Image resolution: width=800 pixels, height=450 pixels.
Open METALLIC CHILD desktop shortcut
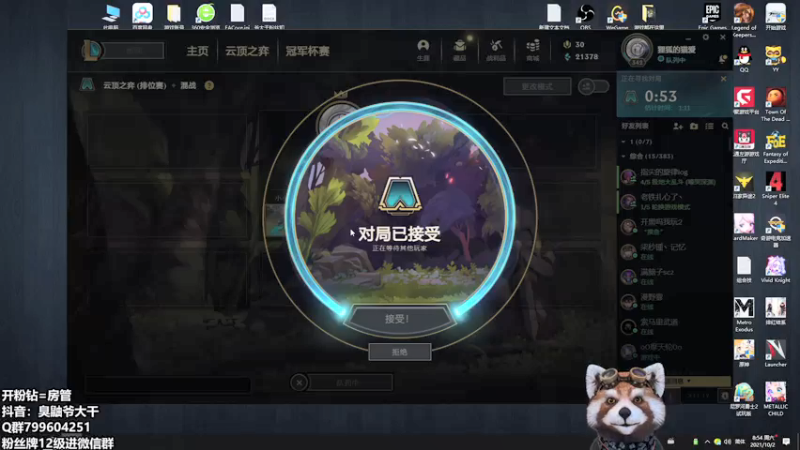pyautogui.click(x=776, y=399)
